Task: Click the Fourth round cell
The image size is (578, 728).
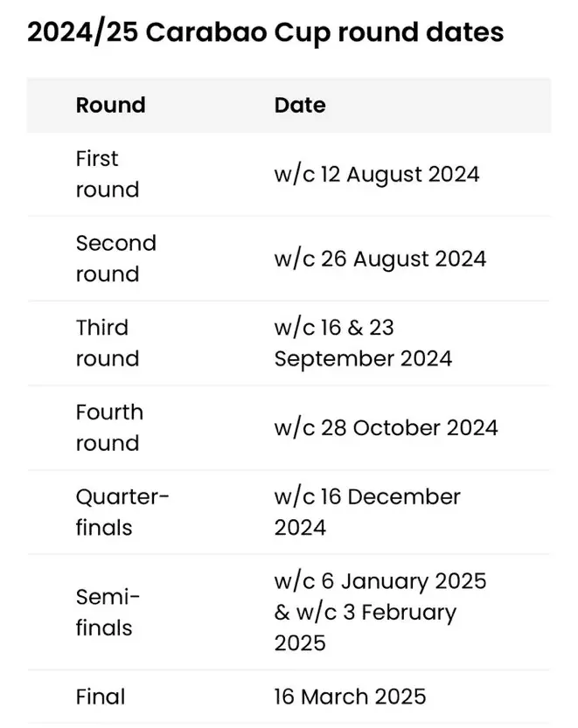Action: pos(109,427)
